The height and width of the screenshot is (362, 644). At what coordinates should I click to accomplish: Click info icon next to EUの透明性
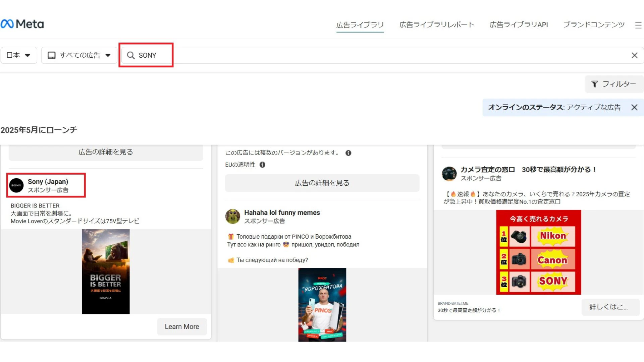[262, 165]
